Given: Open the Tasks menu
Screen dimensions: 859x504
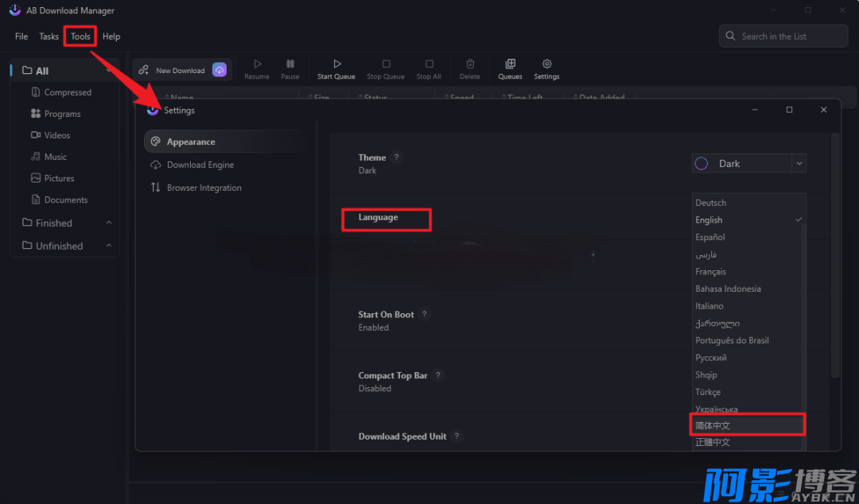Looking at the screenshot, I should 49,36.
